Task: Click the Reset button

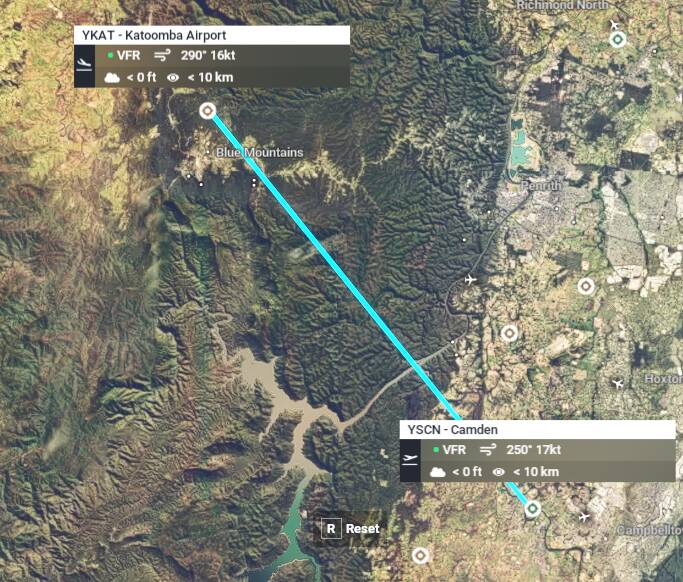Action: [350, 528]
